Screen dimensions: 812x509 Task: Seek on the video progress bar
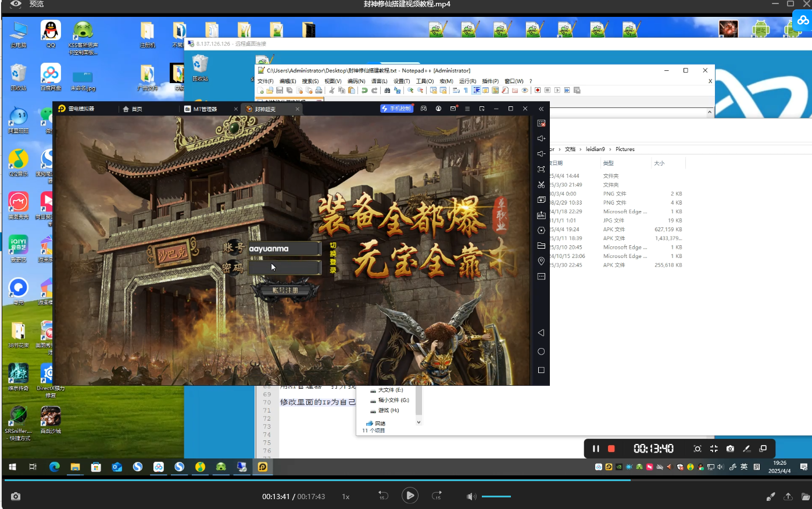pyautogui.click(x=406, y=480)
